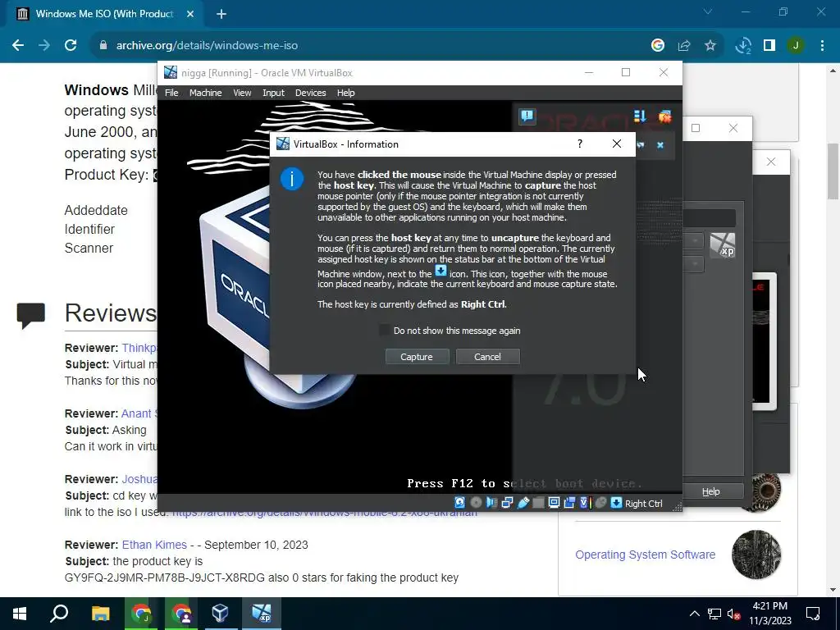Click the host key arrow icon beside Right Ctrl

[617, 503]
